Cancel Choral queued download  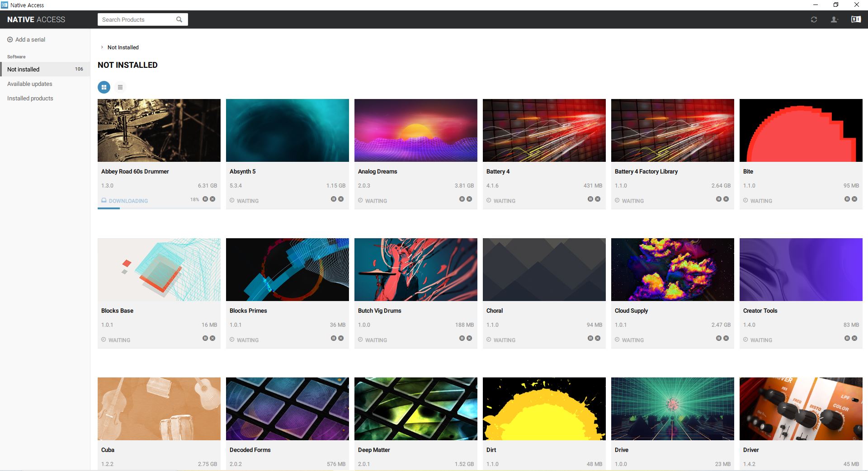click(x=598, y=338)
